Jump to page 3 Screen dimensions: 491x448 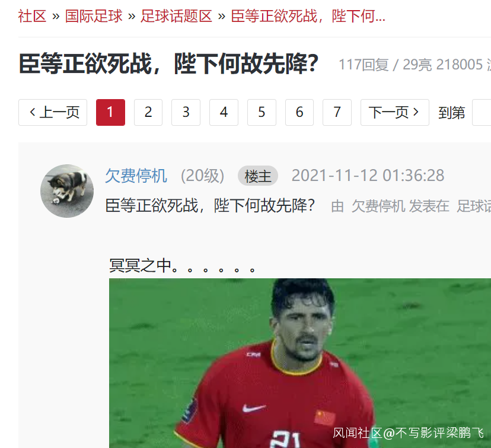pyautogui.click(x=186, y=113)
